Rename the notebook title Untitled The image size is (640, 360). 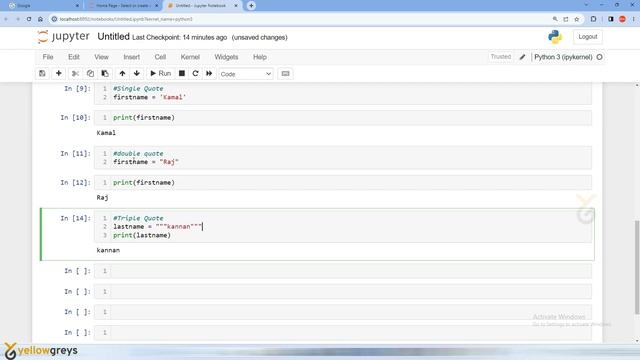(x=113, y=37)
